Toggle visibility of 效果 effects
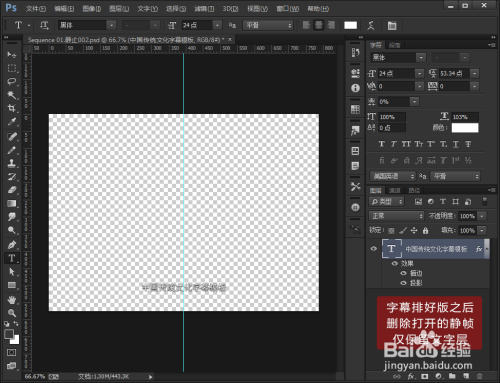 coord(395,264)
